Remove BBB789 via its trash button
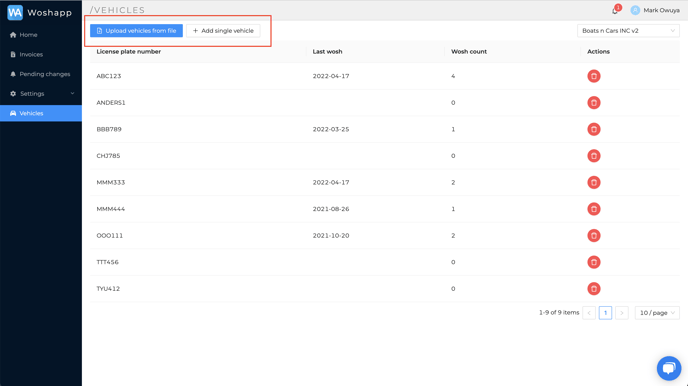Screen dimensions: 688x386 [x=594, y=129]
